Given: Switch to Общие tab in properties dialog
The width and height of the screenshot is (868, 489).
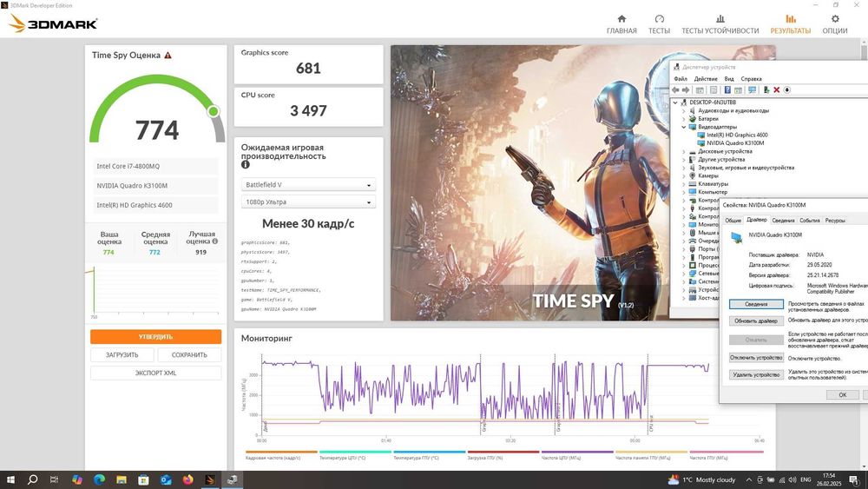Looking at the screenshot, I should click(x=733, y=221).
